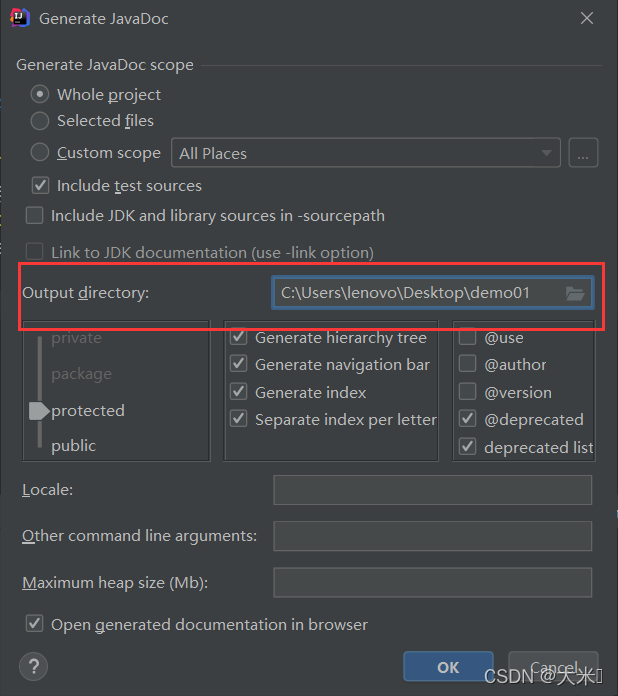Click the OK button
Viewport: 618px width, 696px height.
[448, 667]
